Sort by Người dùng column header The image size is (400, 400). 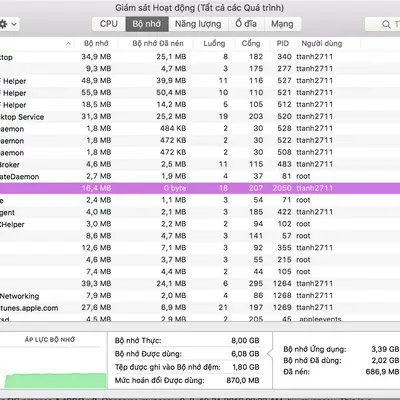click(x=322, y=43)
